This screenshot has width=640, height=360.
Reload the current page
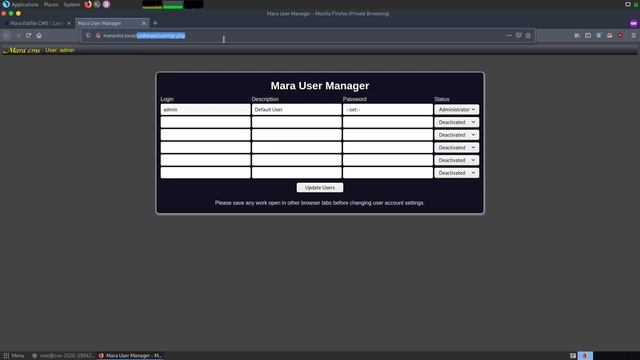coord(28,36)
